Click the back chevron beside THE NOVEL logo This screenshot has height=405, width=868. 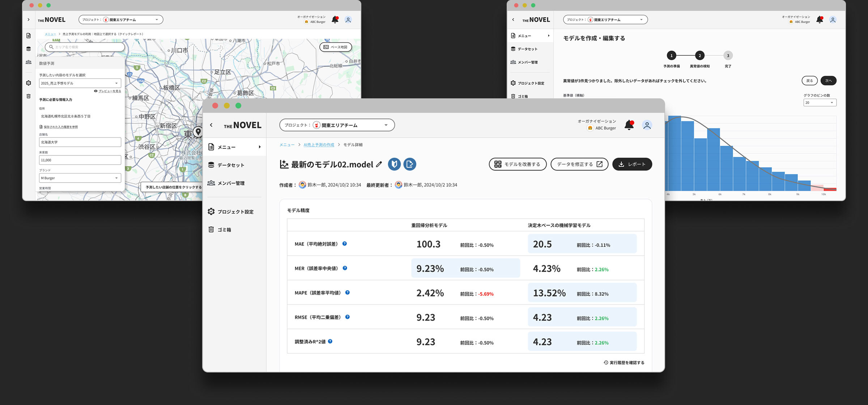pos(211,125)
